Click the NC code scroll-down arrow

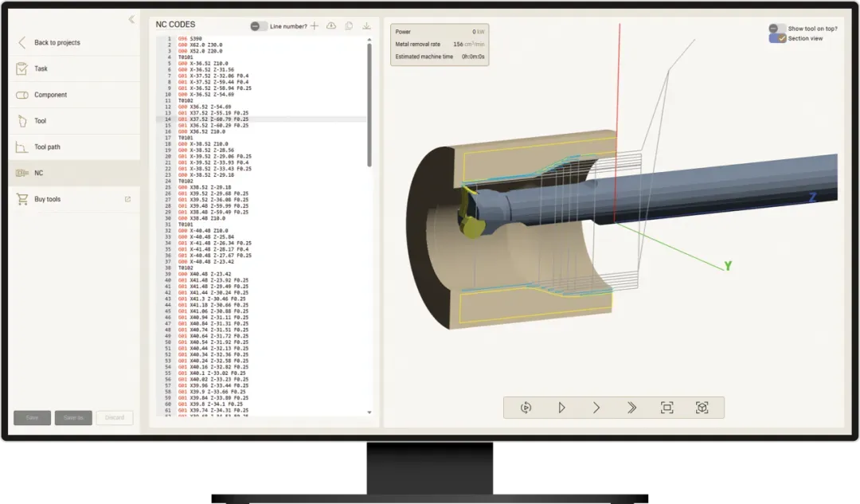[x=369, y=412]
